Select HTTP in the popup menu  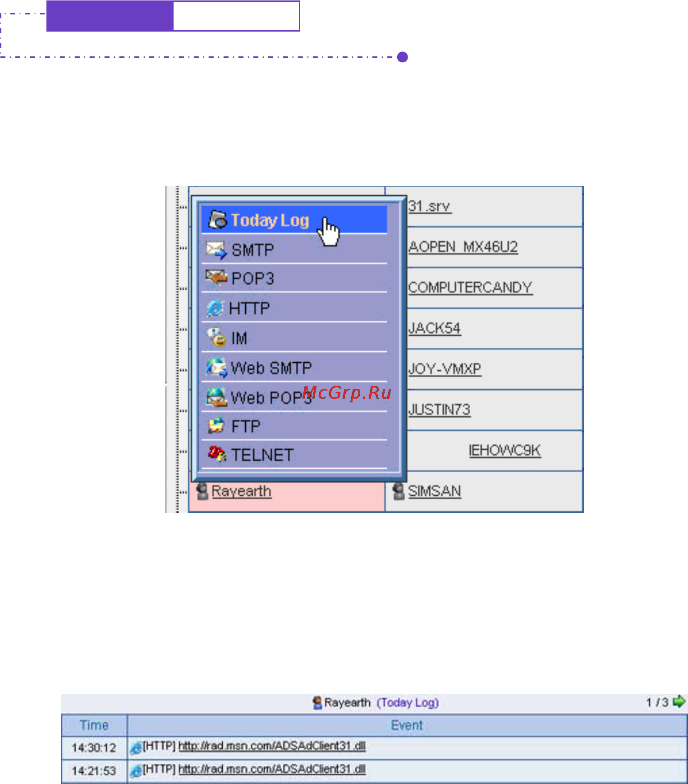click(x=294, y=308)
